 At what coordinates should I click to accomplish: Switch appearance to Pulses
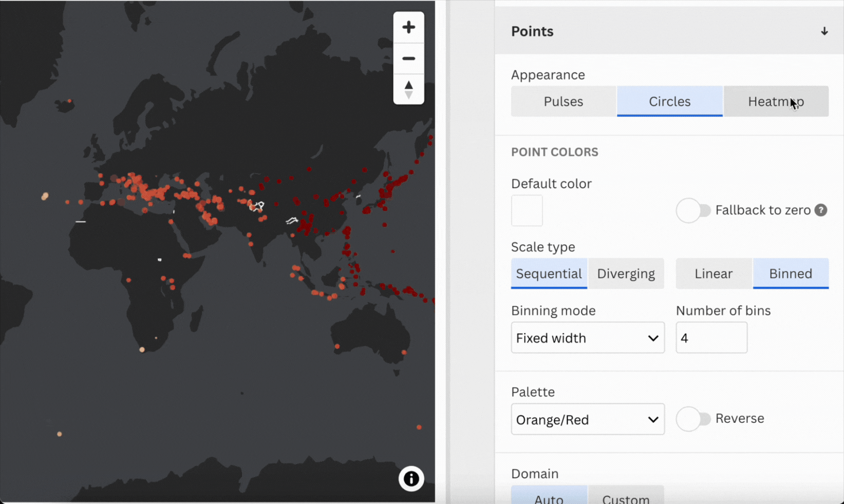563,102
